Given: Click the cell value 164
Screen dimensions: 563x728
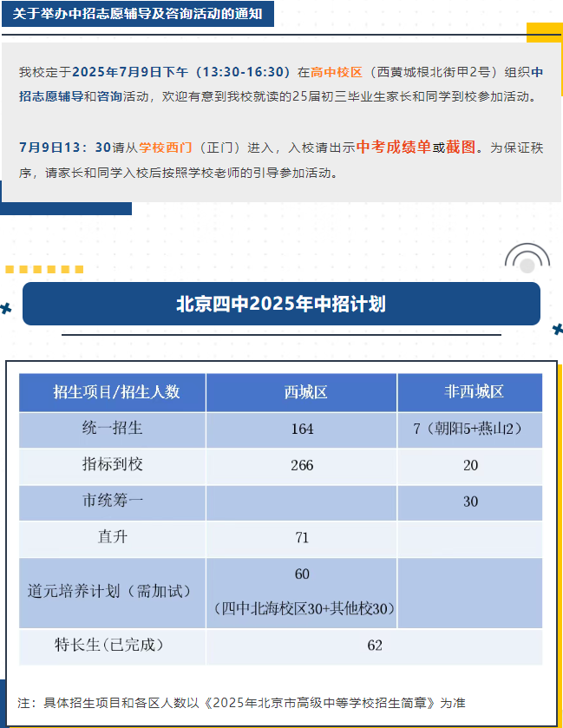Looking at the screenshot, I should [302, 429].
